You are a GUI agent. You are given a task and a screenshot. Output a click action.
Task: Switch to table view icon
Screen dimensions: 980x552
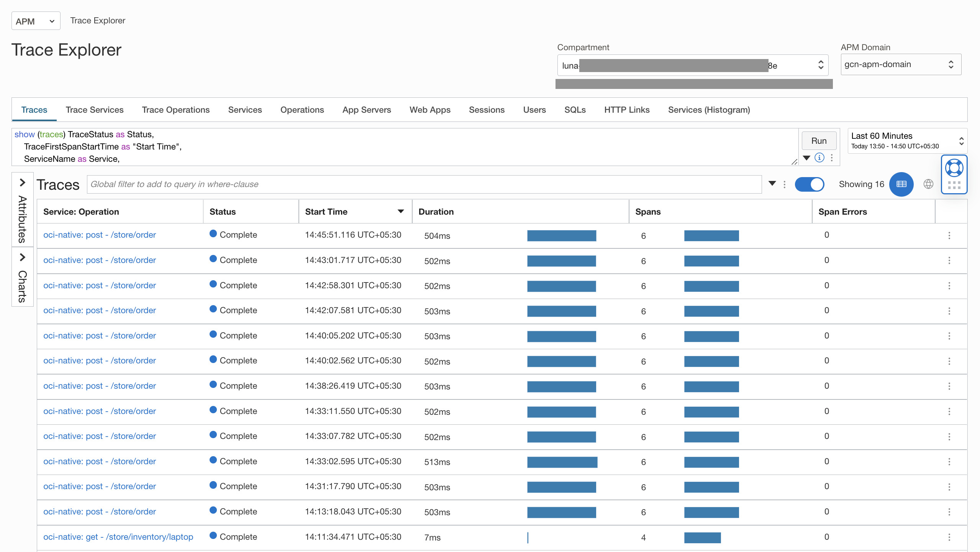point(901,184)
